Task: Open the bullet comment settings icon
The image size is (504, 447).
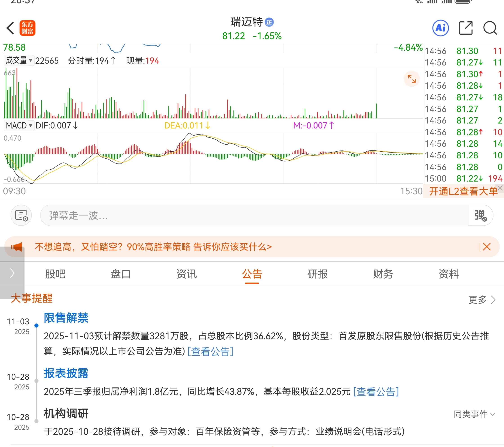Action: [x=21, y=215]
